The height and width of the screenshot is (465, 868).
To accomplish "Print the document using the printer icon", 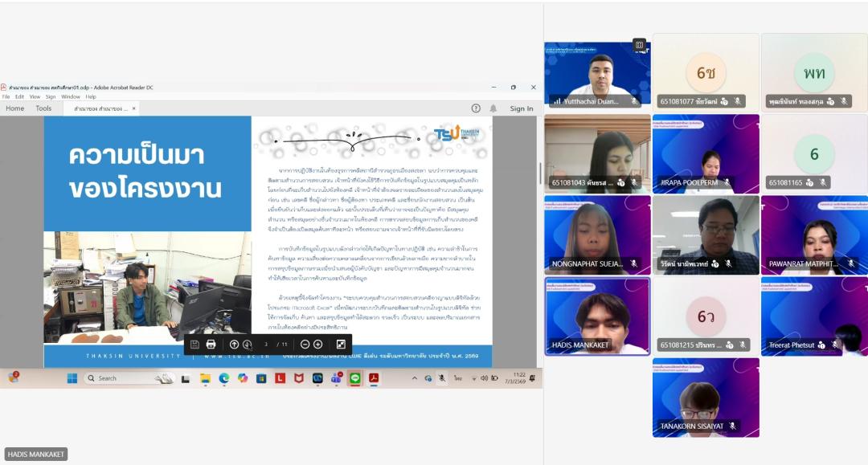I will pos(211,344).
